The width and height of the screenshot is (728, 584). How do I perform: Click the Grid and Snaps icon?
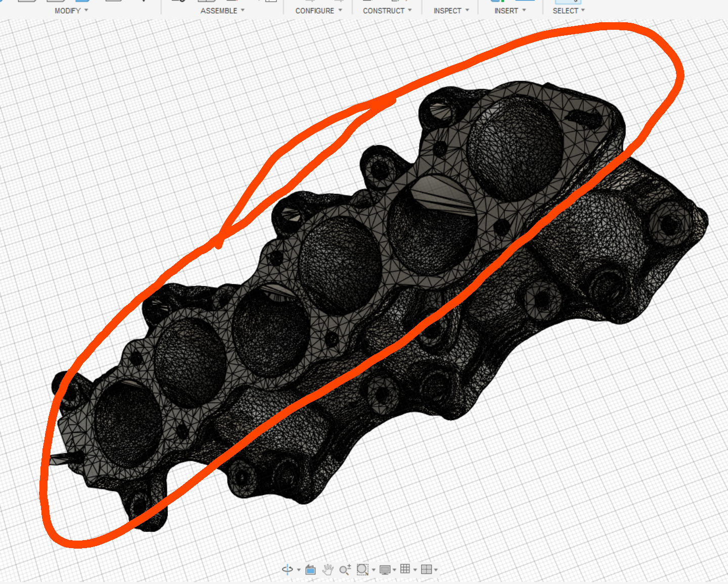point(405,569)
